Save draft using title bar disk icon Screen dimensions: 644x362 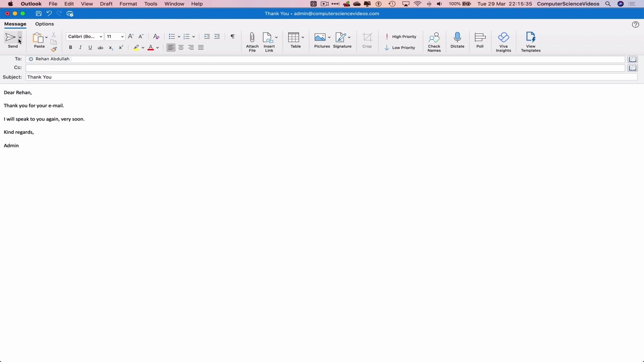click(x=38, y=14)
